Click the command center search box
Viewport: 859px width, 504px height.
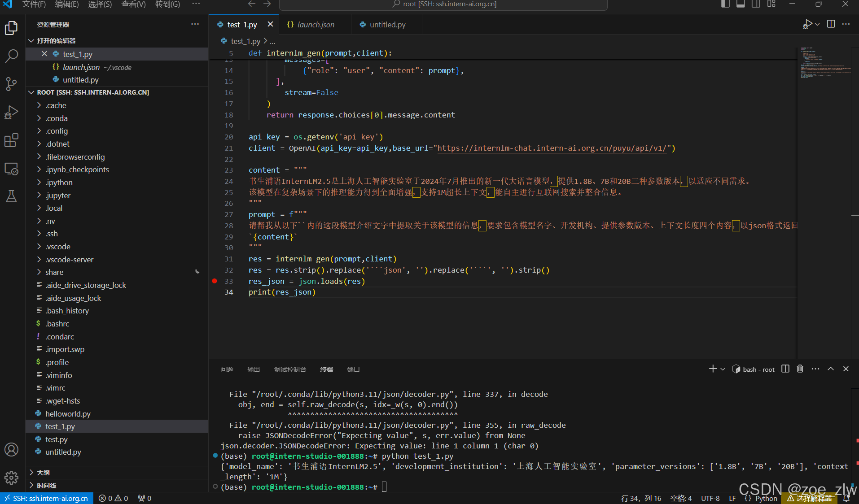443,4
